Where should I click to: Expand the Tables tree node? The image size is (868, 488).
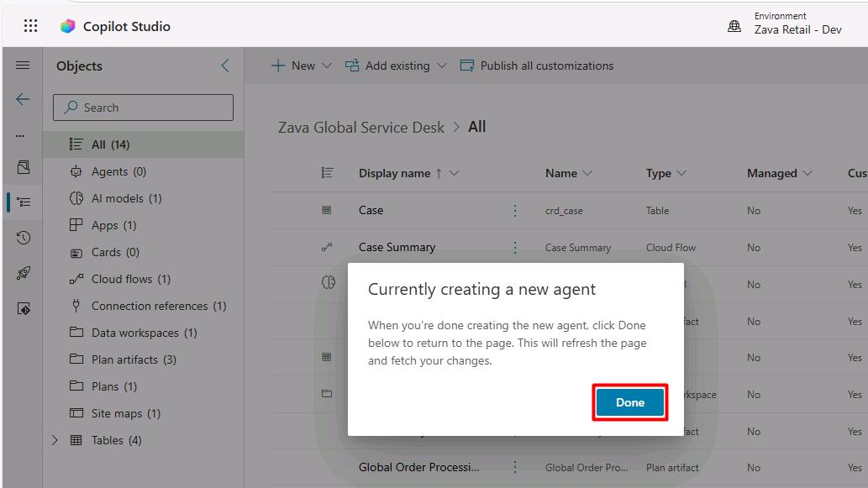[55, 440]
